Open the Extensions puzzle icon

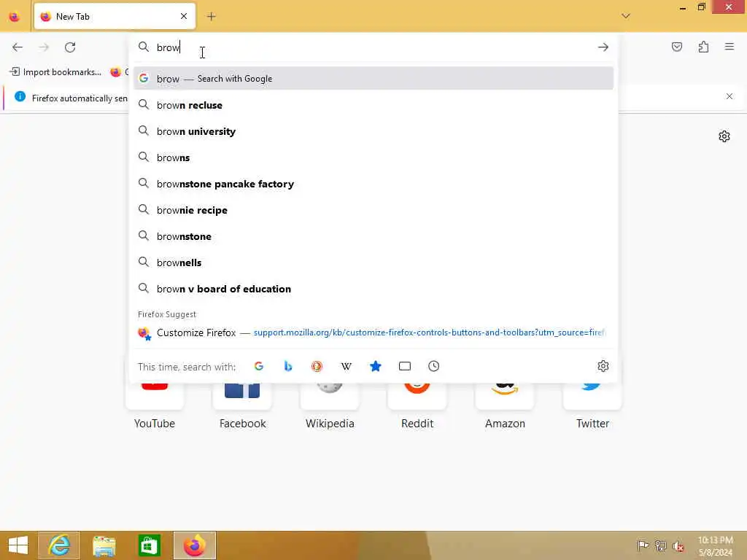(x=703, y=47)
